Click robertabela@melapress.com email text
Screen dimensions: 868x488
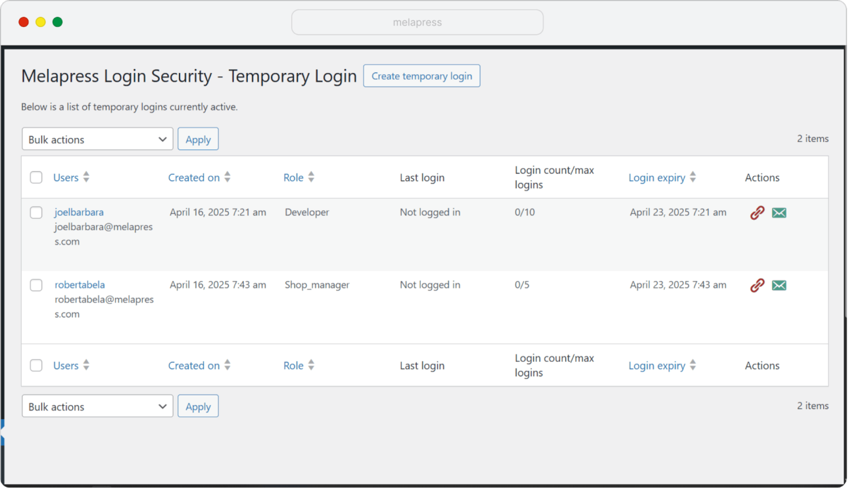coord(104,306)
